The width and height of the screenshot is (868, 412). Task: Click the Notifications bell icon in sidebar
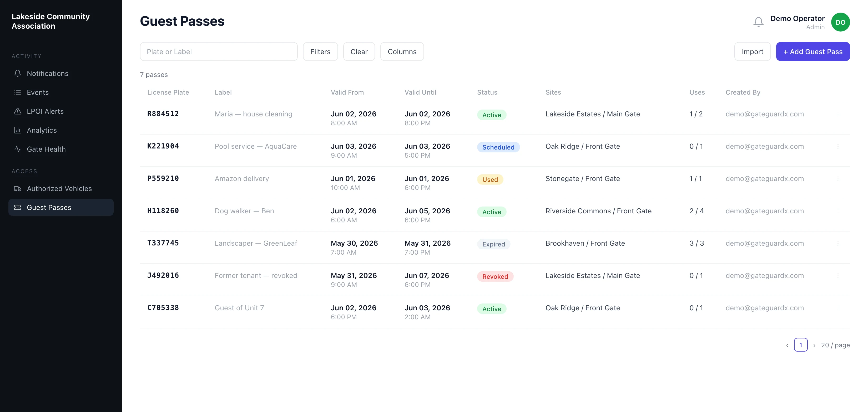(18, 73)
